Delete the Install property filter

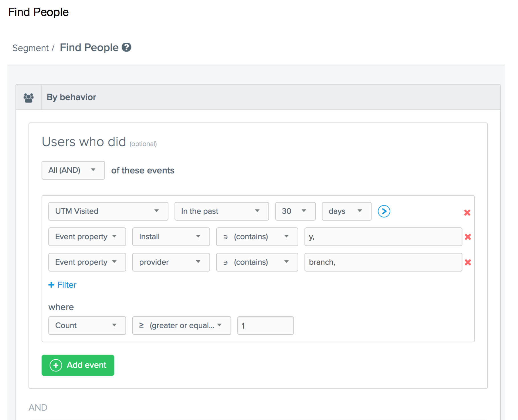click(468, 237)
